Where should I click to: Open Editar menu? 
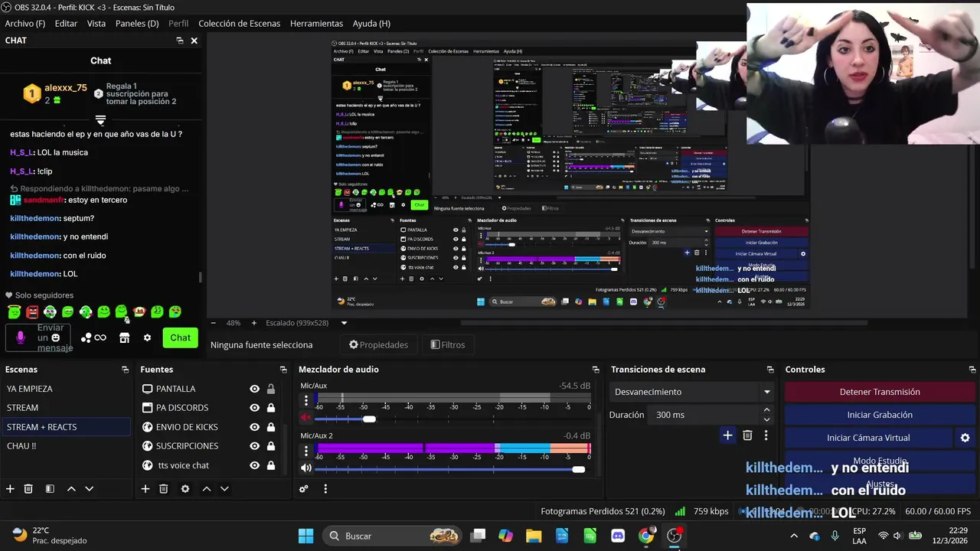(x=66, y=24)
